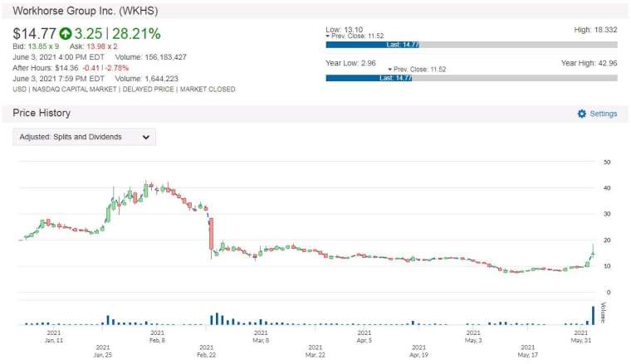Screen dimensions: 631x364
Task: Click the 2021 Jan, 25 axis label
Action: (x=103, y=351)
